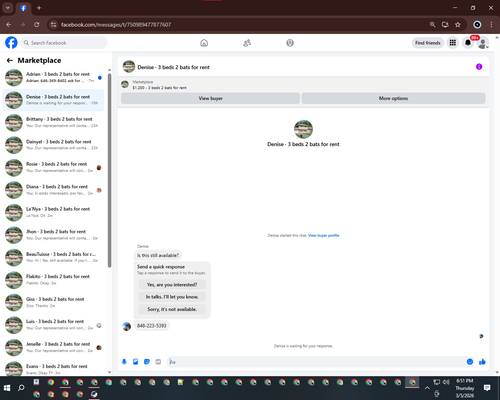Bookmark this page with the star icon
This screenshot has height=400, width=500.
click(458, 24)
